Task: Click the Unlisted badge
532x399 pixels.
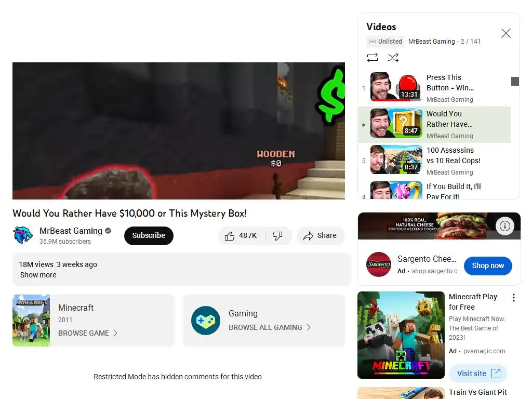Action: pos(386,42)
